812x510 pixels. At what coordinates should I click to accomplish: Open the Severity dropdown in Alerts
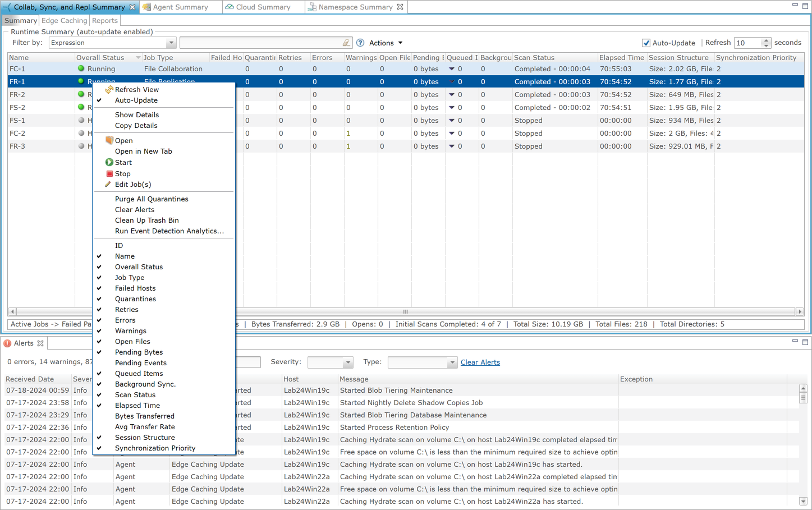[x=347, y=362]
